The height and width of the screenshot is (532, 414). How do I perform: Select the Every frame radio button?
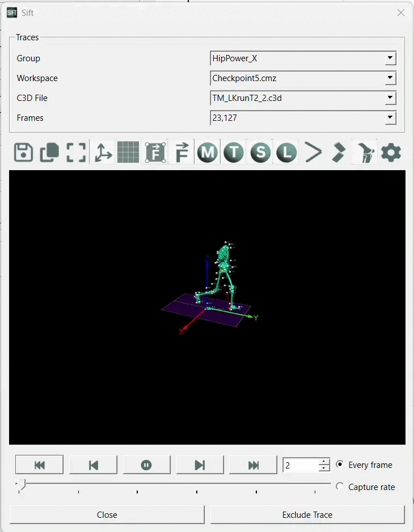[339, 464]
